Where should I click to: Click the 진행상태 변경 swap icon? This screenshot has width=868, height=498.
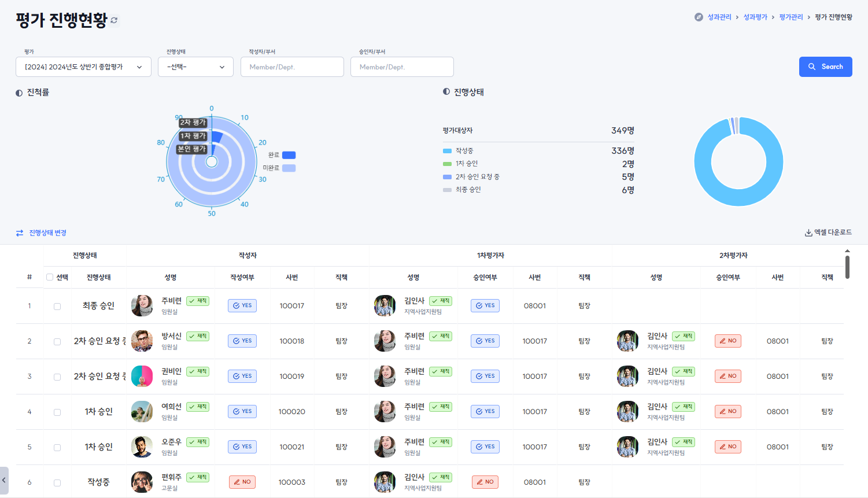pos(20,233)
